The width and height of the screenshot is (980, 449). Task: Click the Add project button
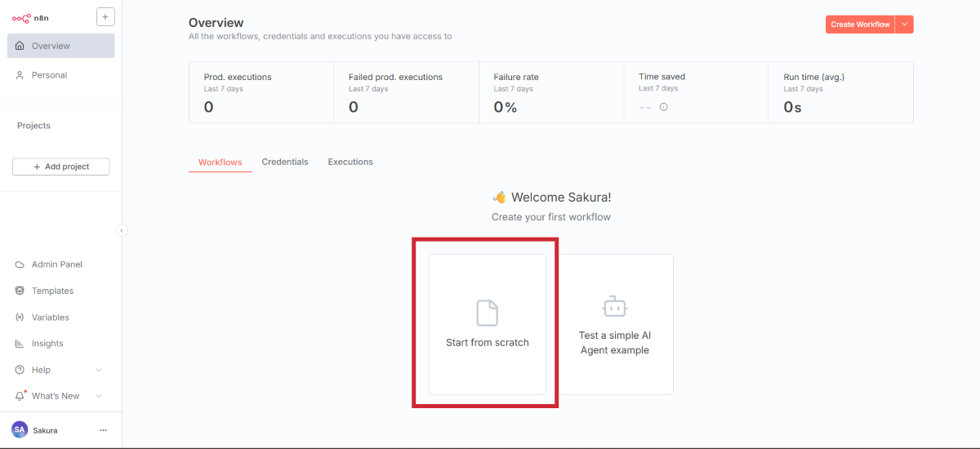[61, 167]
